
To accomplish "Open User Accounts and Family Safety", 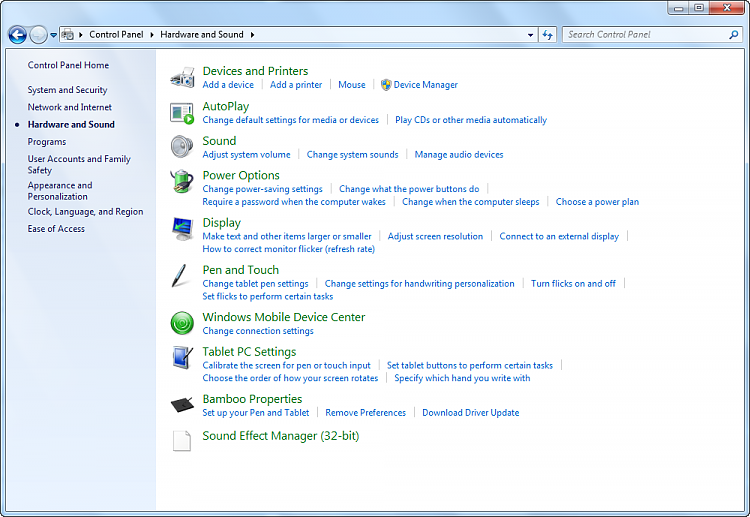I will 79,165.
